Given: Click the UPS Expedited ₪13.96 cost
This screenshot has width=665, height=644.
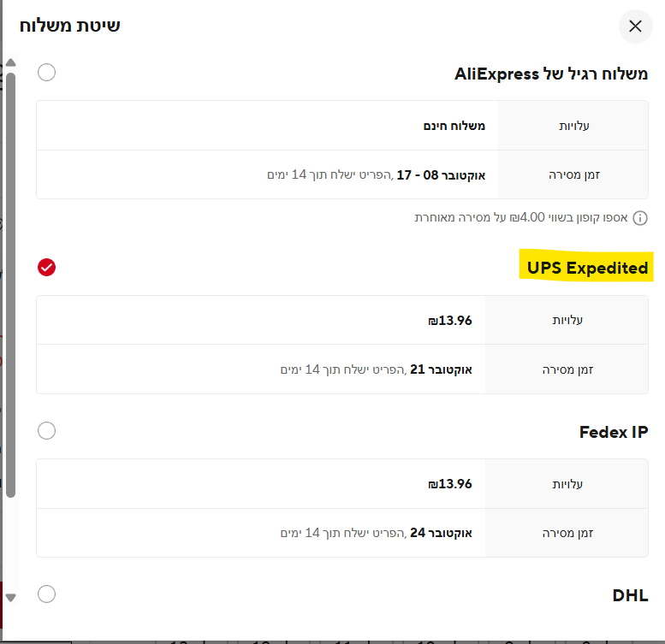Looking at the screenshot, I should pos(450,321).
